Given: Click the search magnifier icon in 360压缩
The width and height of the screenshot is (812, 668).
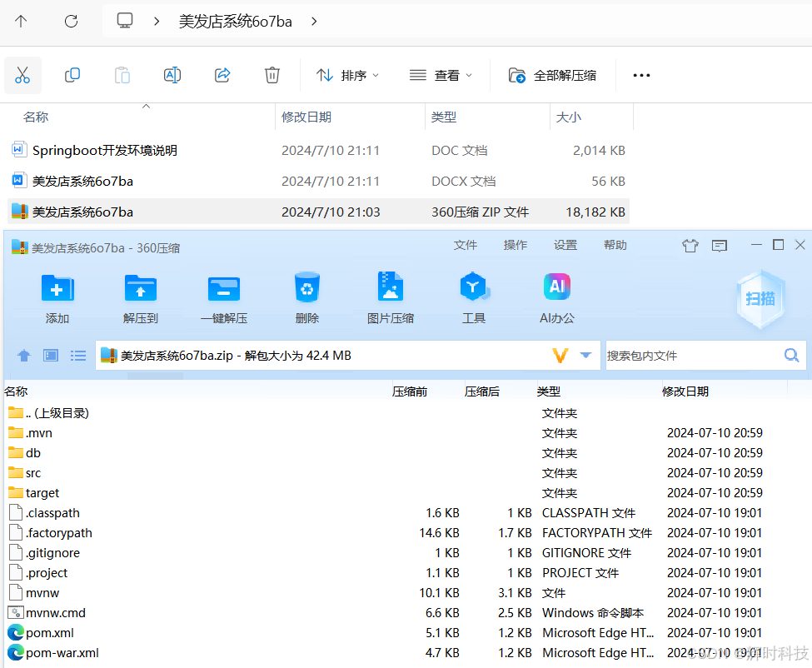Looking at the screenshot, I should [791, 355].
